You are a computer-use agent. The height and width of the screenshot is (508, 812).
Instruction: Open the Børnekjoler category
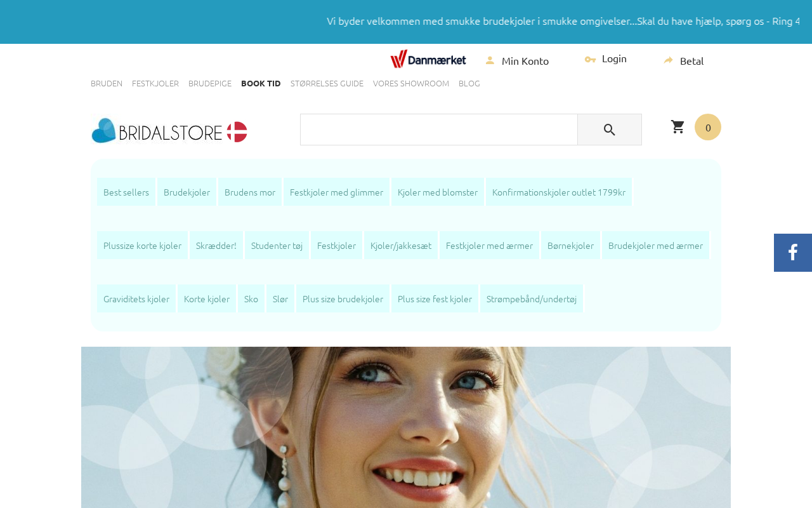point(570,245)
